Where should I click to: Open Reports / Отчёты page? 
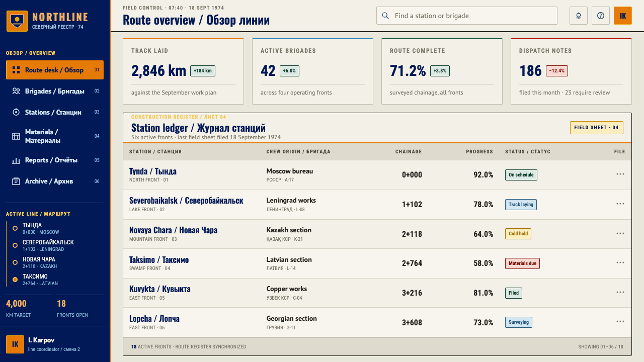55,160
